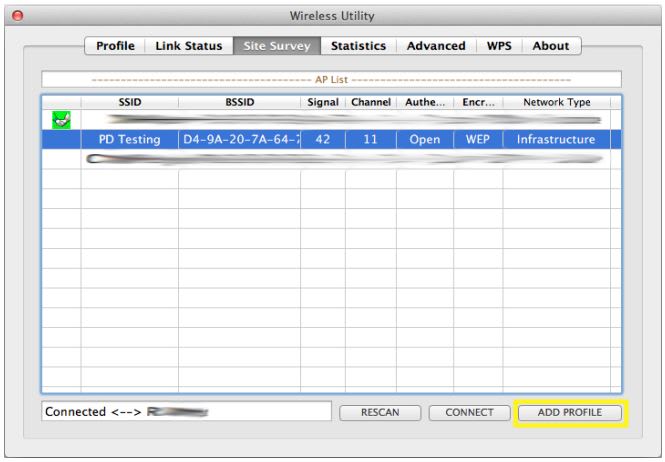The image size is (665, 462).
Task: Open the Link Status tab
Action: point(189,46)
